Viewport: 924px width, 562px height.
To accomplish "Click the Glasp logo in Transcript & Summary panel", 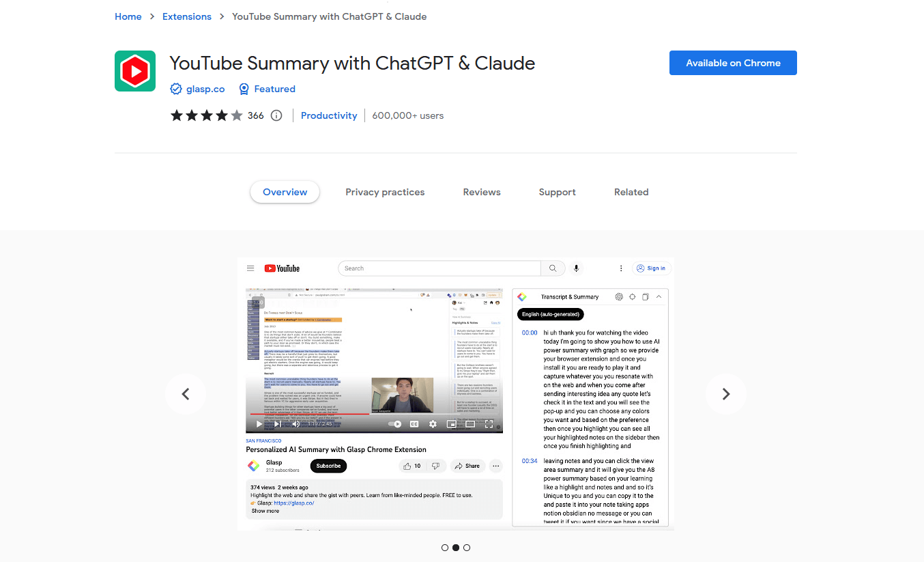I will 522,296.
